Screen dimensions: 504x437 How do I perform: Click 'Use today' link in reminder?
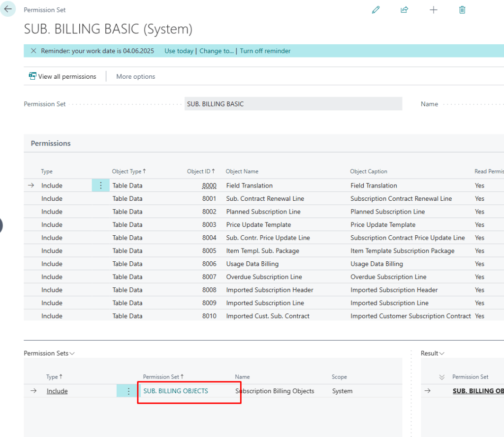(x=179, y=51)
